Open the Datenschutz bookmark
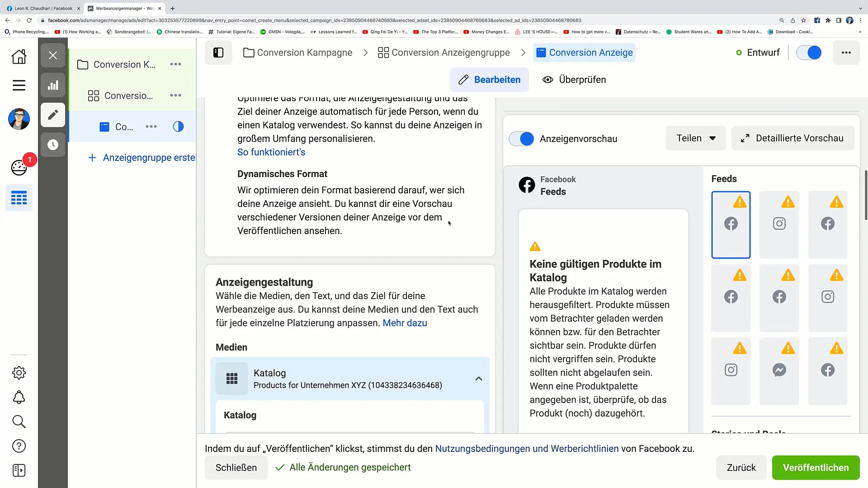 click(638, 32)
